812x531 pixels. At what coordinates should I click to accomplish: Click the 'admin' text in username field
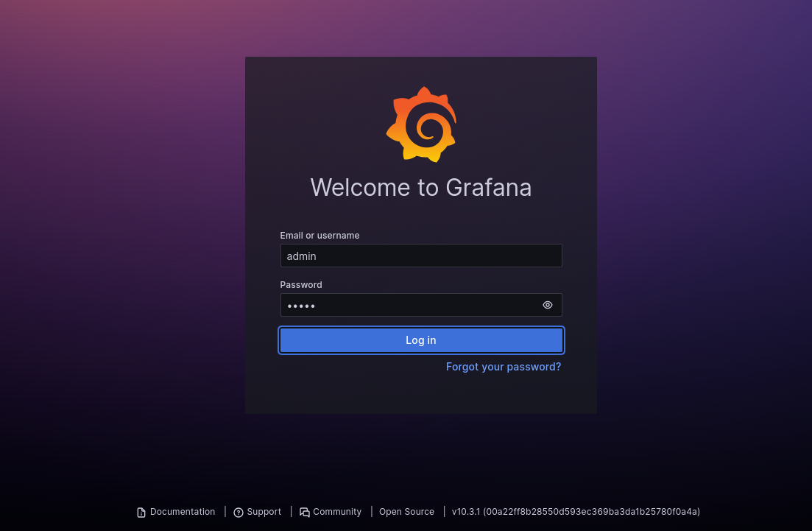[x=301, y=256]
